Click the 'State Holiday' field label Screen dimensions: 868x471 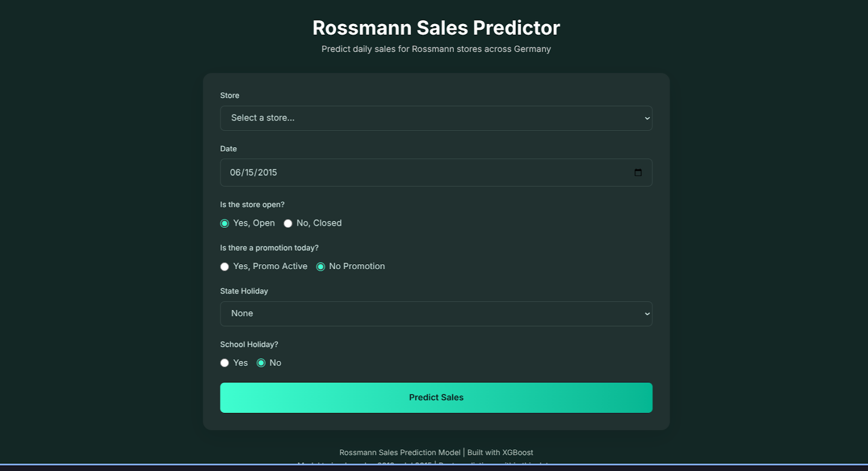click(244, 291)
